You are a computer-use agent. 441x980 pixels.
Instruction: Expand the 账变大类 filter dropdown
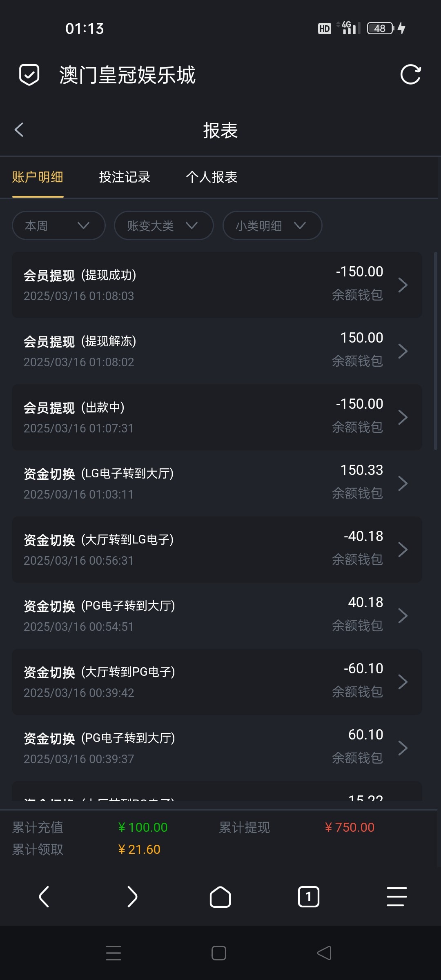pyautogui.click(x=163, y=225)
